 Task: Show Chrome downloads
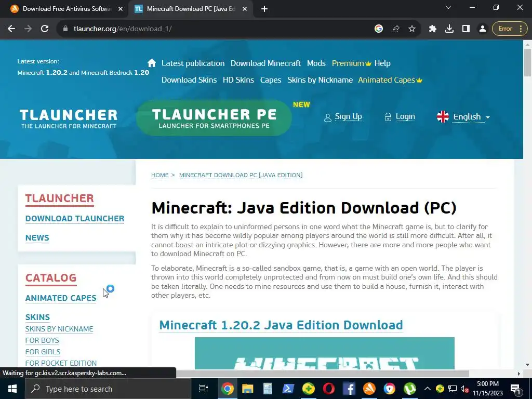point(449,29)
